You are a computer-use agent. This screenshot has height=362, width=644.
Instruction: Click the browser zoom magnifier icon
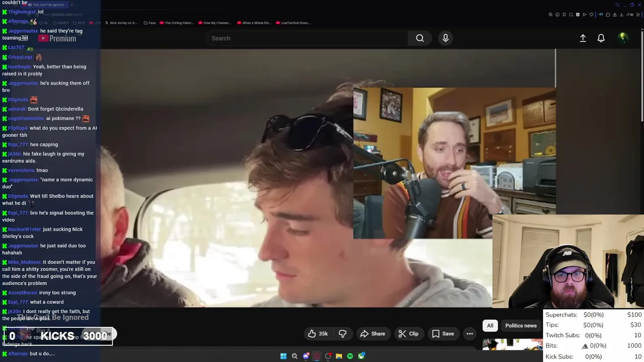550,15
